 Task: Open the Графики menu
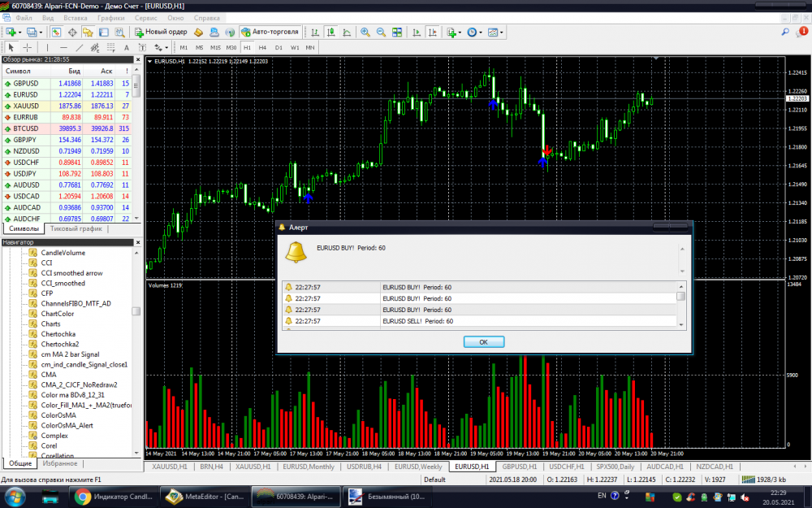110,18
